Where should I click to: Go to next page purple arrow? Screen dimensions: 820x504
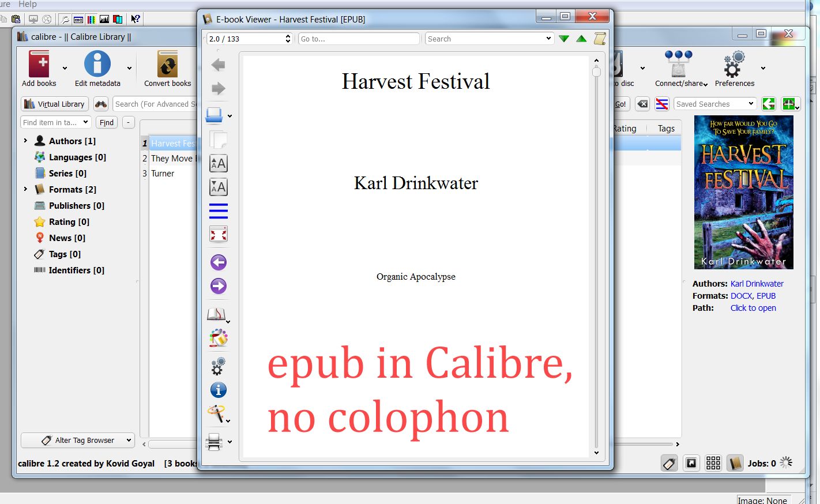tap(219, 286)
